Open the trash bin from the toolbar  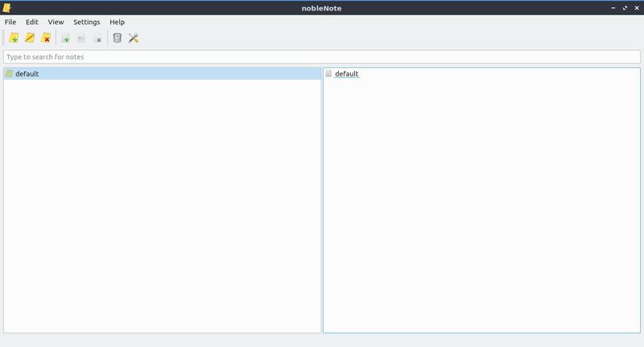(118, 38)
